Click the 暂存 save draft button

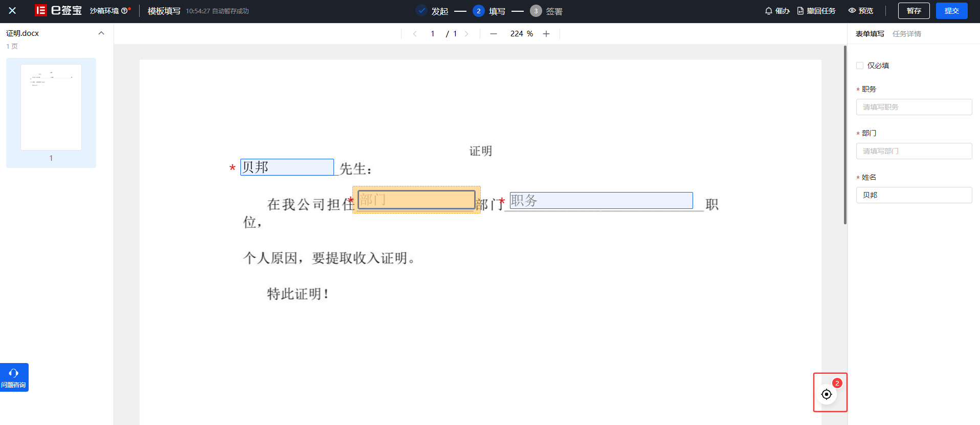coord(914,11)
